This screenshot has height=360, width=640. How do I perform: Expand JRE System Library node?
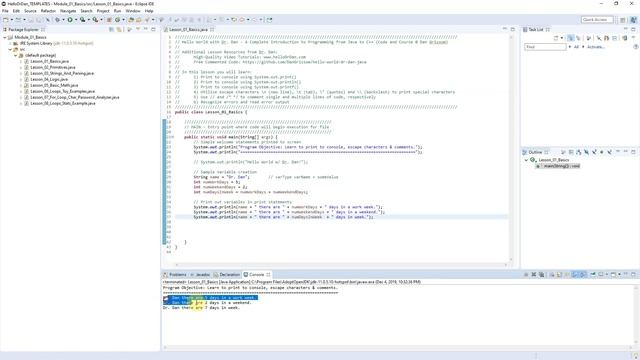10,43
